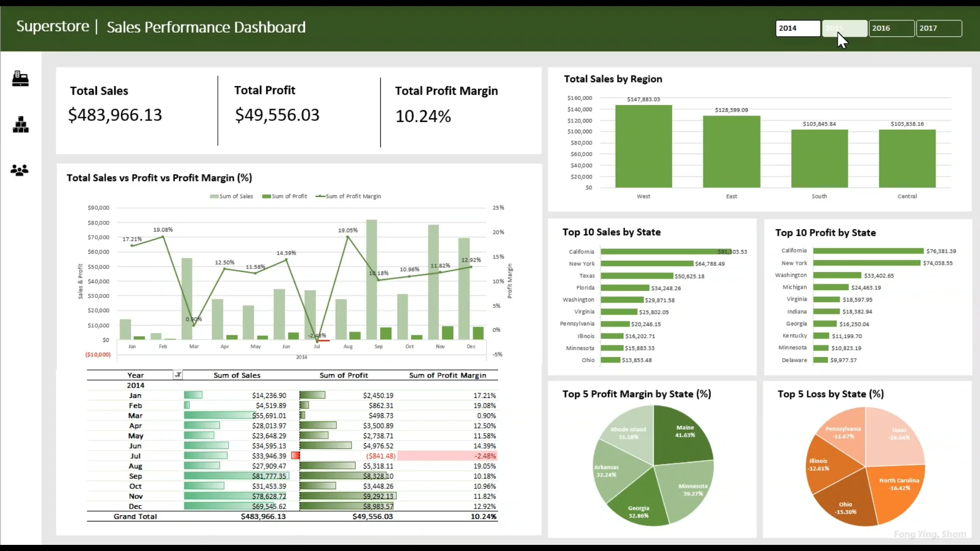Click the West region green bar
Screen dimensions: 980x551
(643, 146)
